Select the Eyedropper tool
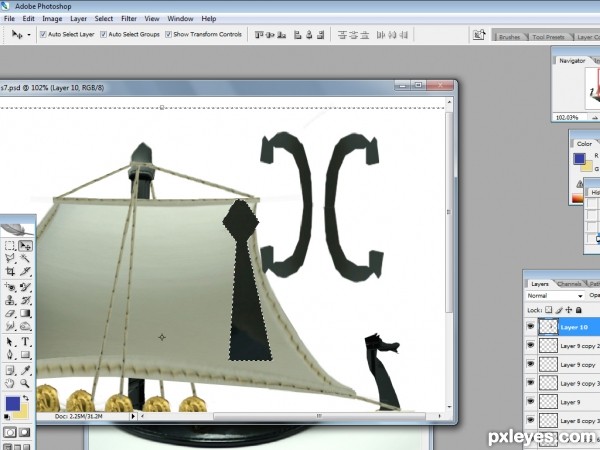 (25, 370)
